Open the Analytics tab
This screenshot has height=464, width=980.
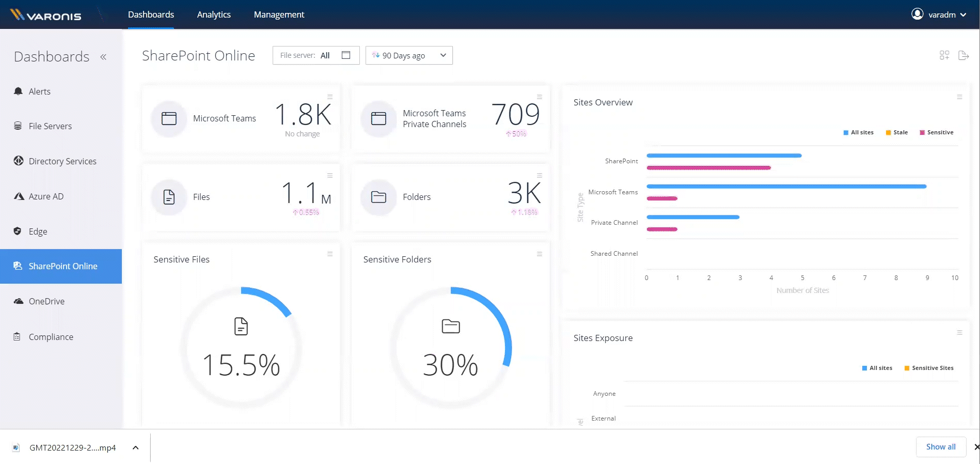click(214, 14)
